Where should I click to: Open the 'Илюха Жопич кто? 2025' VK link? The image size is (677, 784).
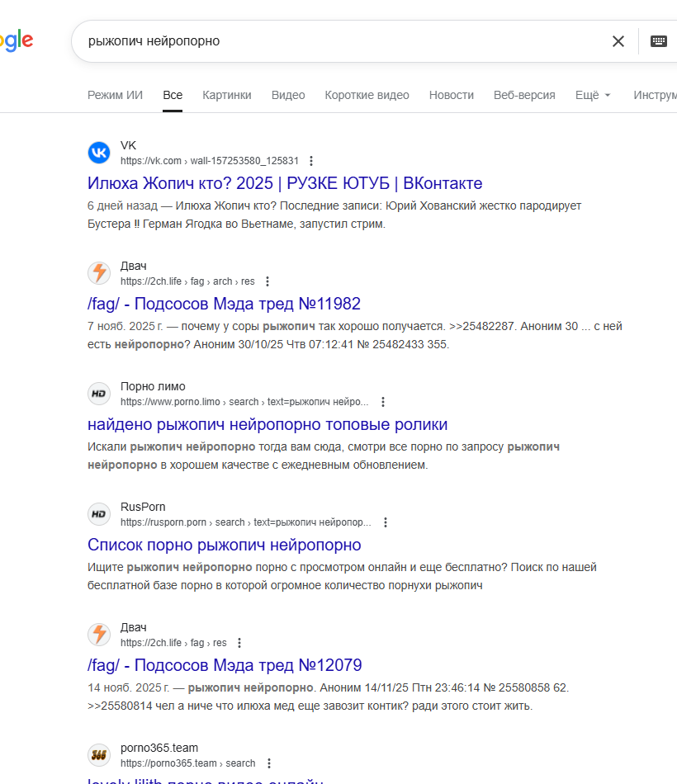pyautogui.click(x=285, y=183)
